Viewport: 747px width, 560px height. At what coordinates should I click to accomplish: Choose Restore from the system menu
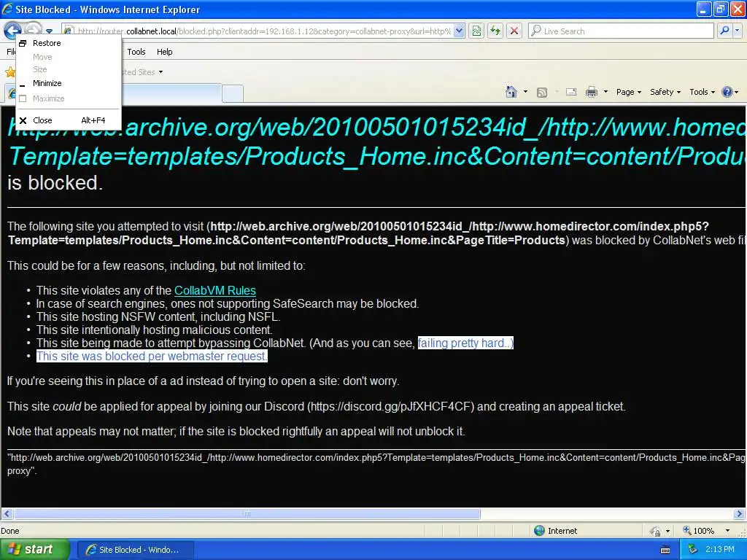[68, 43]
